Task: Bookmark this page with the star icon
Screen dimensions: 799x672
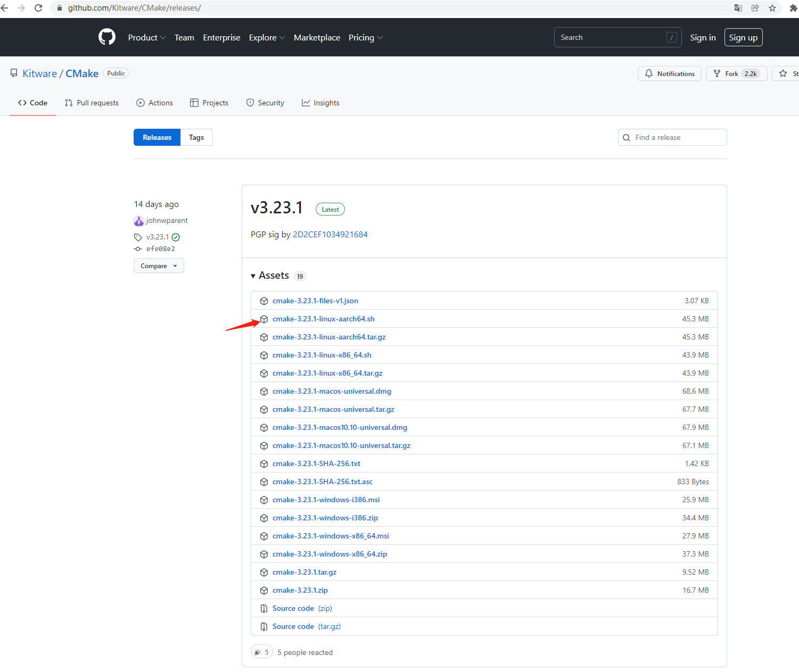Action: [772, 8]
